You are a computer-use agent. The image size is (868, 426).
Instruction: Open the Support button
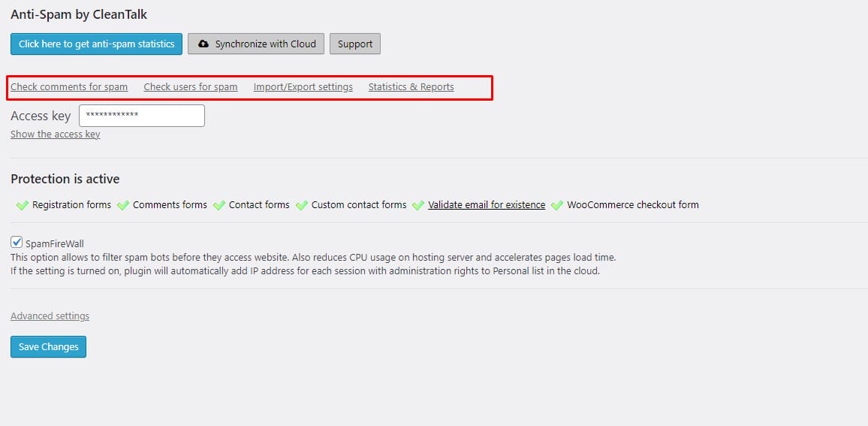tap(355, 44)
